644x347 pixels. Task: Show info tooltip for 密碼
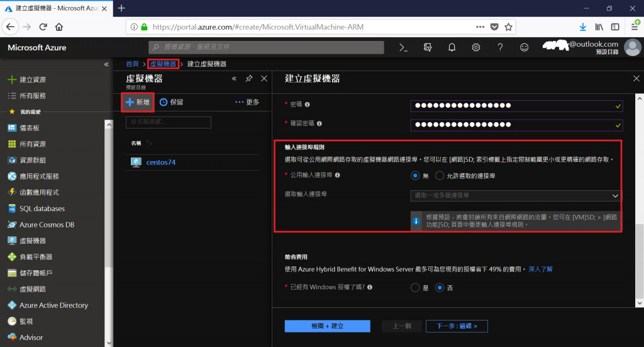coord(307,105)
